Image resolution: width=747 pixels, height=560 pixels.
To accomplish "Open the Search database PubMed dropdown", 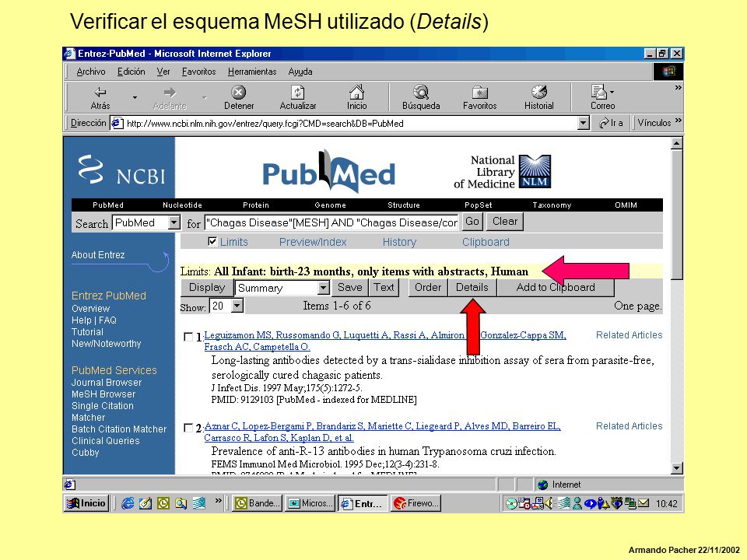I will (x=174, y=222).
